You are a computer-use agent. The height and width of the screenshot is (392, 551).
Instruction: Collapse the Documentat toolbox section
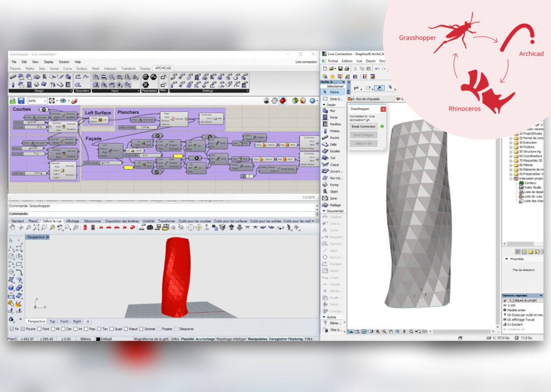click(x=324, y=211)
